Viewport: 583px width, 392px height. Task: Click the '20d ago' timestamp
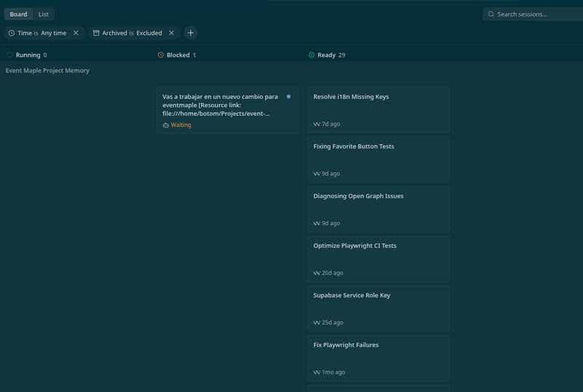(x=332, y=273)
